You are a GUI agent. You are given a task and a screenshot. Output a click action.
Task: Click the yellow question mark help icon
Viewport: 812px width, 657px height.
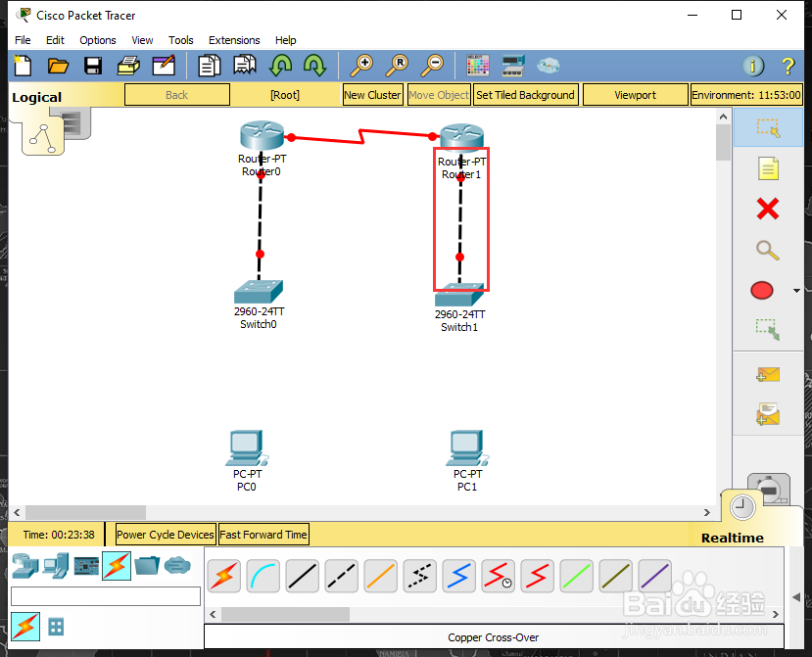[x=788, y=66]
